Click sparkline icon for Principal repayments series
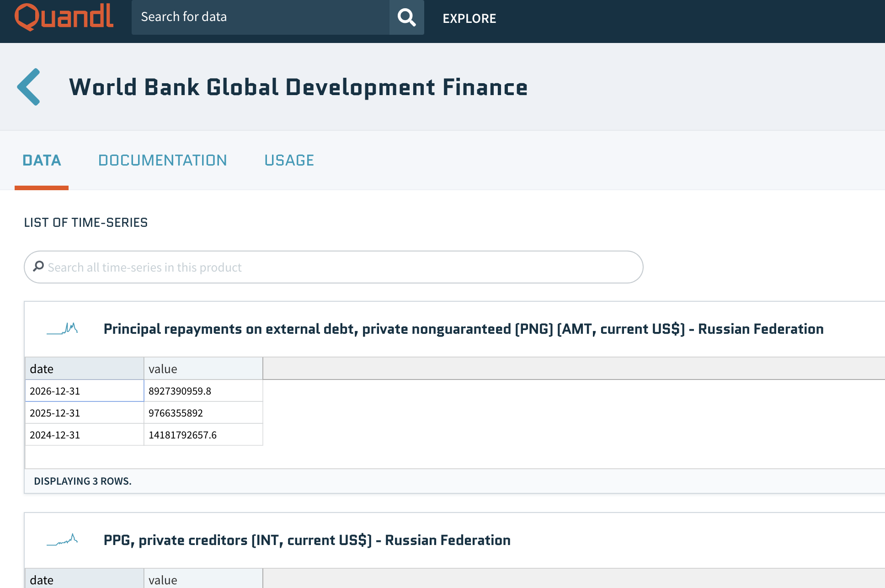Image resolution: width=885 pixels, height=588 pixels. 62,329
